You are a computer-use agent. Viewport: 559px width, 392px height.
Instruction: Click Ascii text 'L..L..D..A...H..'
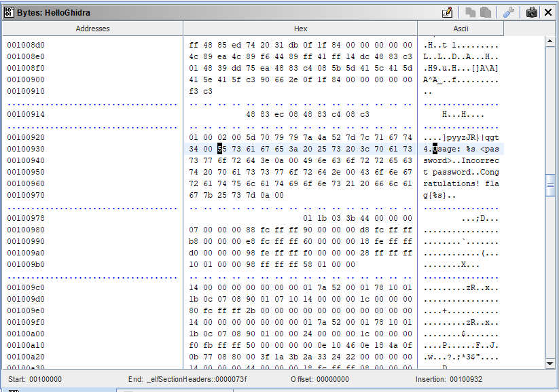pos(461,56)
